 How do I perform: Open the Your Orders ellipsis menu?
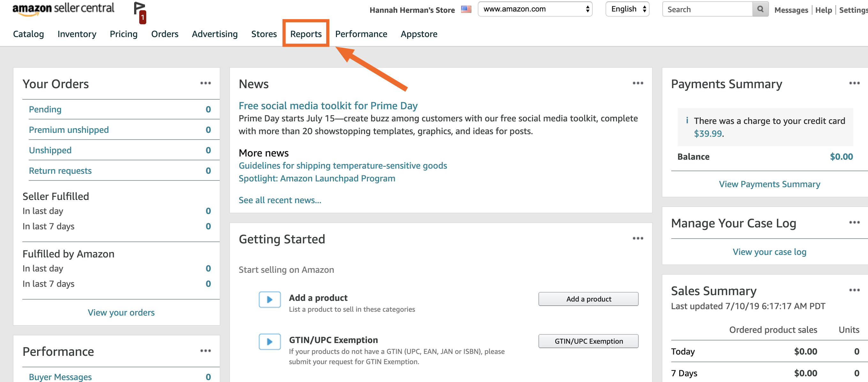click(x=206, y=83)
